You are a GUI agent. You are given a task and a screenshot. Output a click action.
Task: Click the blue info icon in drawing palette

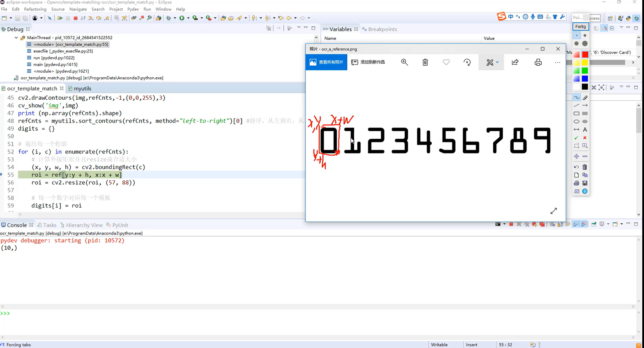(x=585, y=191)
